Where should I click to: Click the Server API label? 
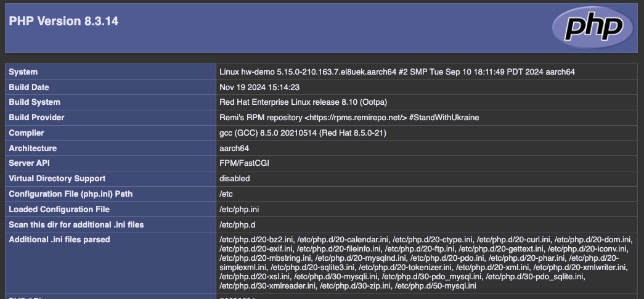(29, 163)
